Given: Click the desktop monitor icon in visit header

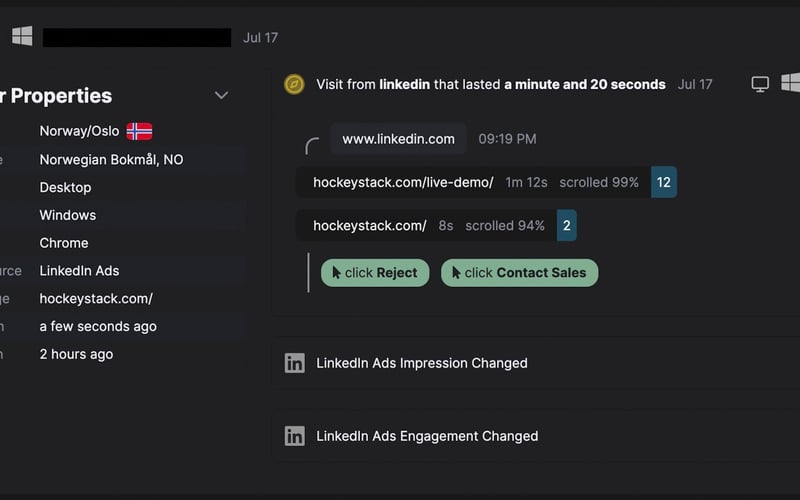Looking at the screenshot, I should pos(760,84).
